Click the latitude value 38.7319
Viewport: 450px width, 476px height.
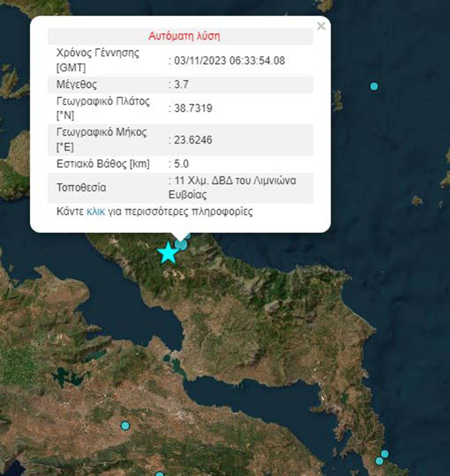coord(193,108)
